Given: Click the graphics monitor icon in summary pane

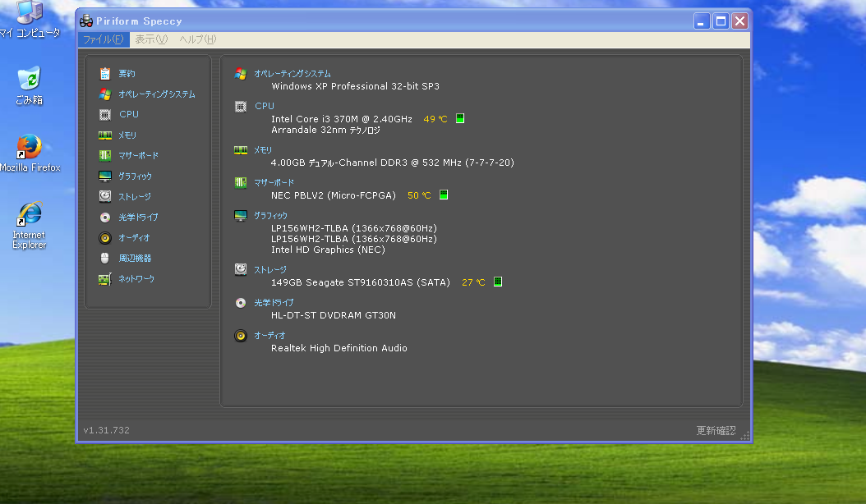Looking at the screenshot, I should coord(240,215).
